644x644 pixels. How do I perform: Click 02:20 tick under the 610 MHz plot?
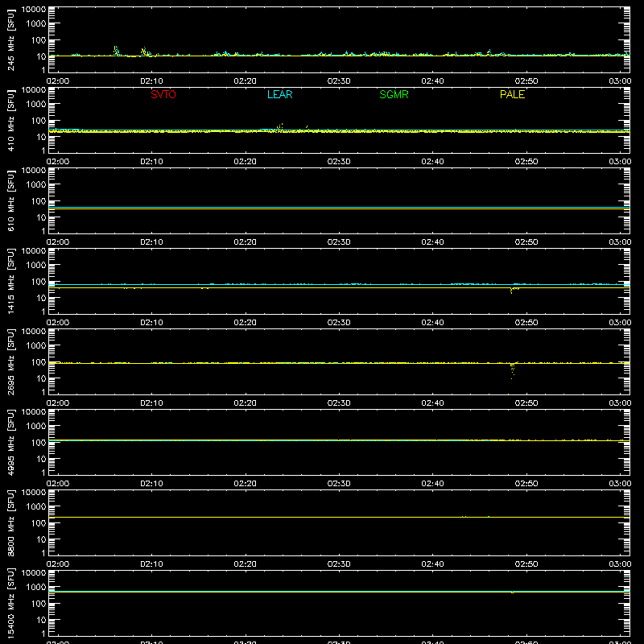[x=246, y=242]
